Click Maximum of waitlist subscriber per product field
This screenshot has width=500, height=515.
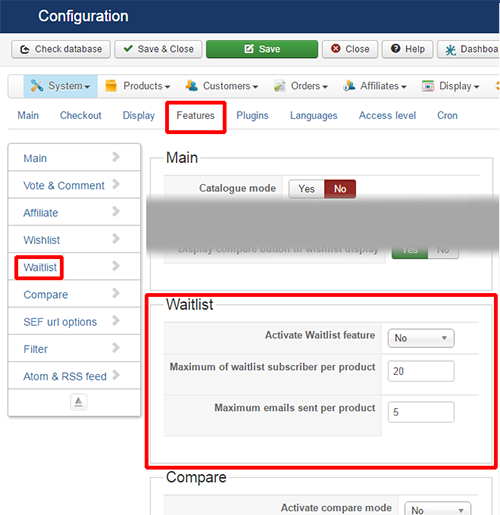(421, 371)
